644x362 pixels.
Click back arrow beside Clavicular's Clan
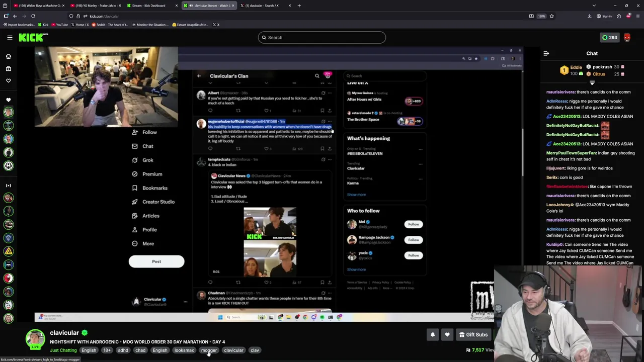(199, 76)
